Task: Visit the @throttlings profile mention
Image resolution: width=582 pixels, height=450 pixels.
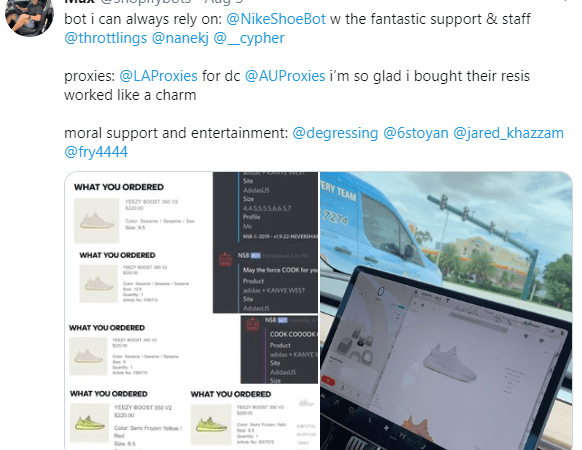Action: [x=106, y=38]
